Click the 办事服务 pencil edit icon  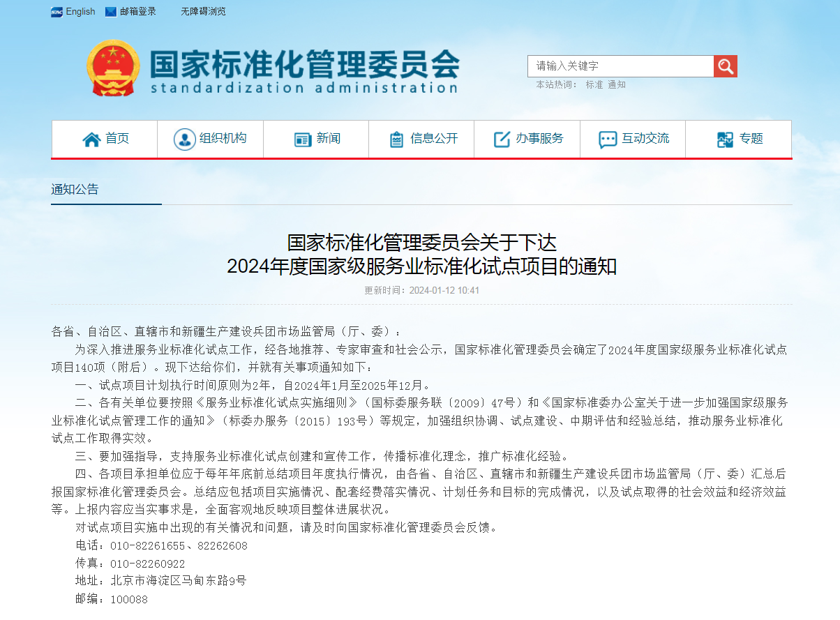502,139
